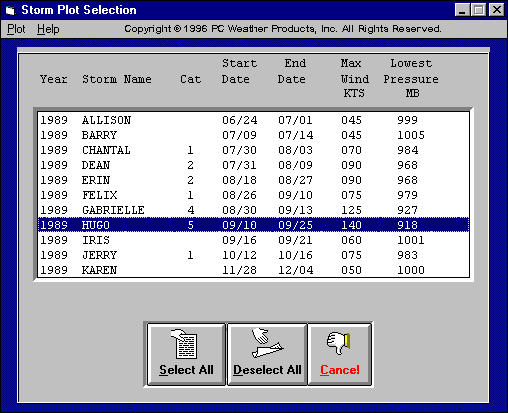The image size is (508, 413).
Task: Open the Help menu
Action: click(48, 29)
